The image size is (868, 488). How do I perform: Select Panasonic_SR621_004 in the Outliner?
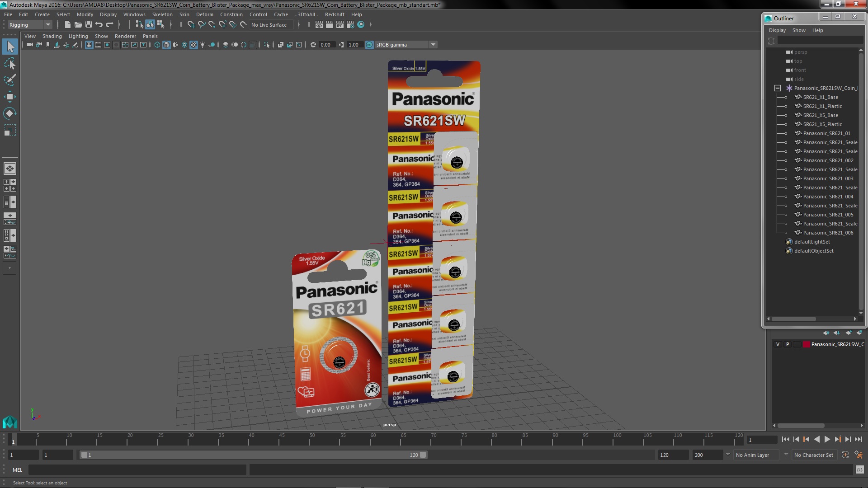point(828,197)
